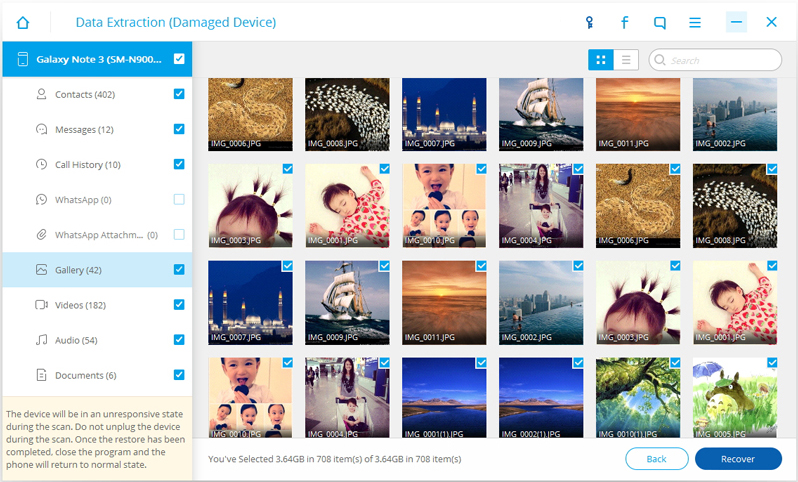Switch to list view layout

[626, 60]
